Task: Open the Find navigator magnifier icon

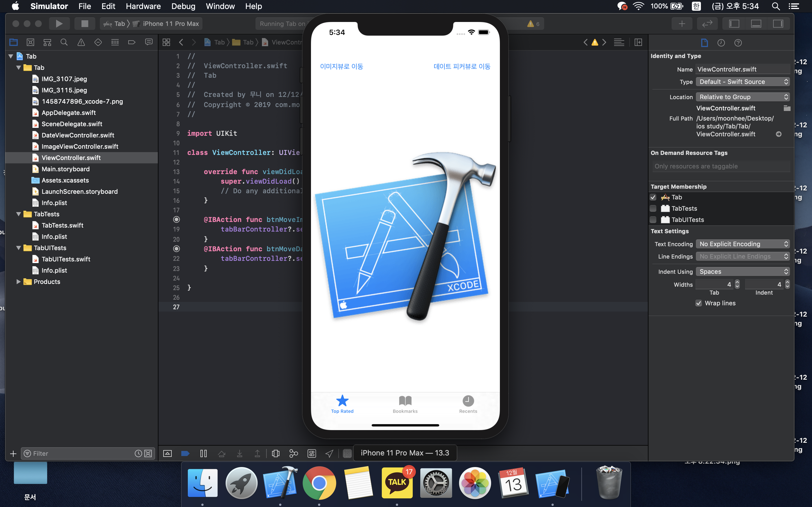Action: coord(64,42)
